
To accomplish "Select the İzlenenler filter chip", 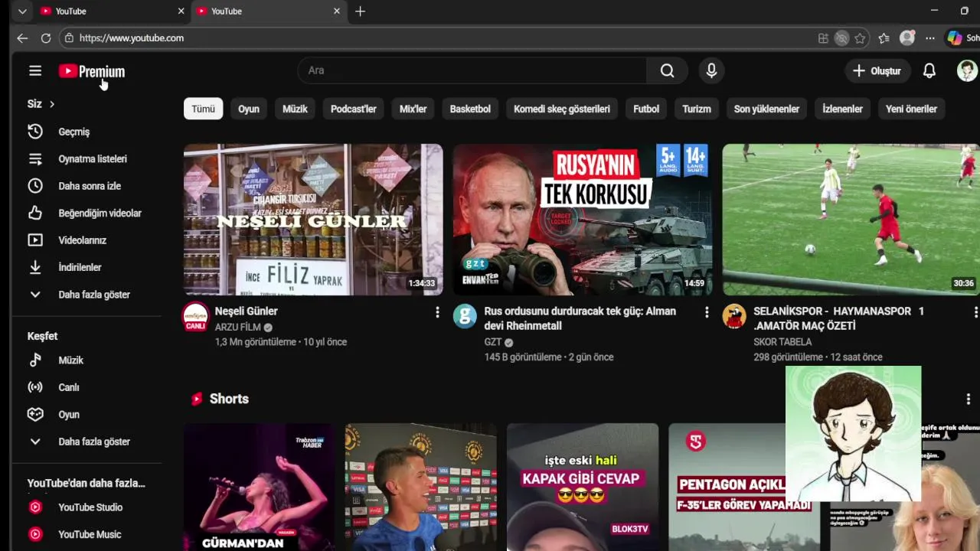I will tap(842, 109).
